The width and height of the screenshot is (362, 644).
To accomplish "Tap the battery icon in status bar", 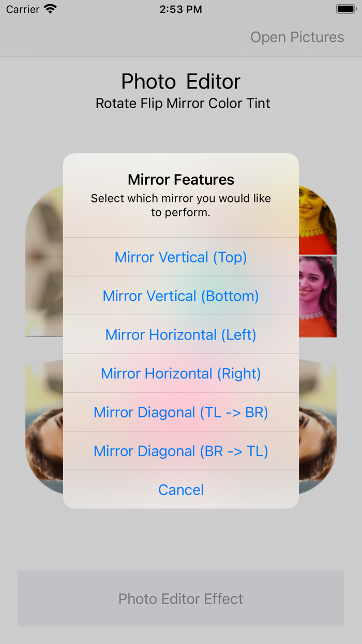I will (x=344, y=8).
